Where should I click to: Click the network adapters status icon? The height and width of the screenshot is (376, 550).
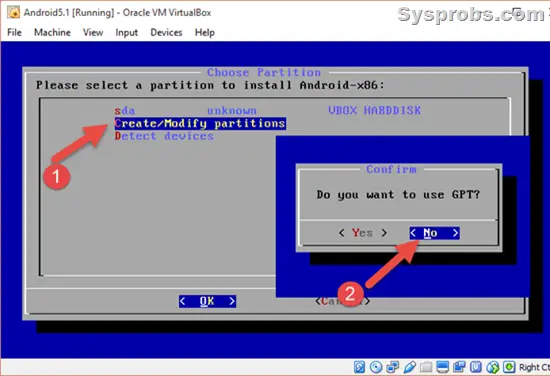pos(393,367)
